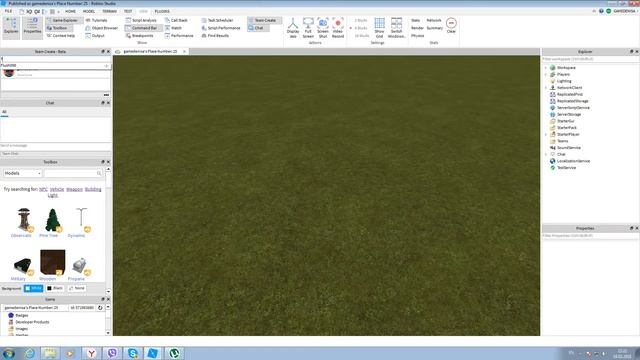Image resolution: width=640 pixels, height=360 pixels.
Task: Expand the StarterPlayer node in Explorer
Action: click(x=546, y=134)
